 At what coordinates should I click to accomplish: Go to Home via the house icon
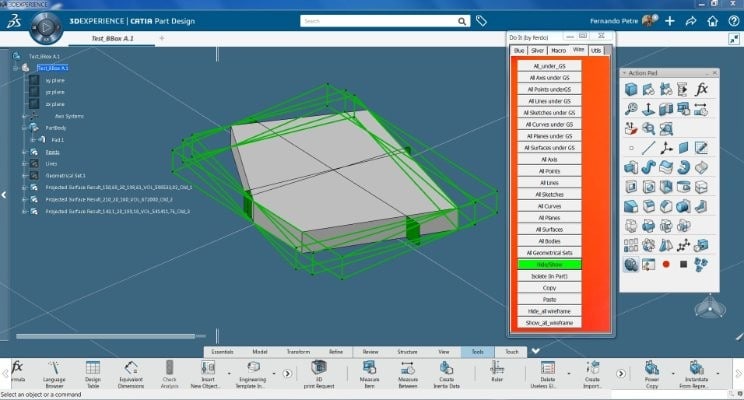(x=712, y=21)
